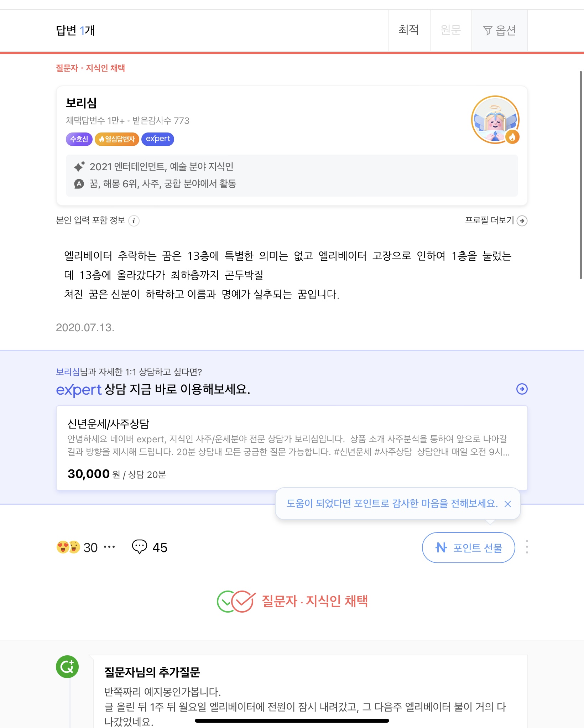Viewport: 584px width, 728px height.
Task: Click the 수호신 badge
Action: pyautogui.click(x=79, y=139)
